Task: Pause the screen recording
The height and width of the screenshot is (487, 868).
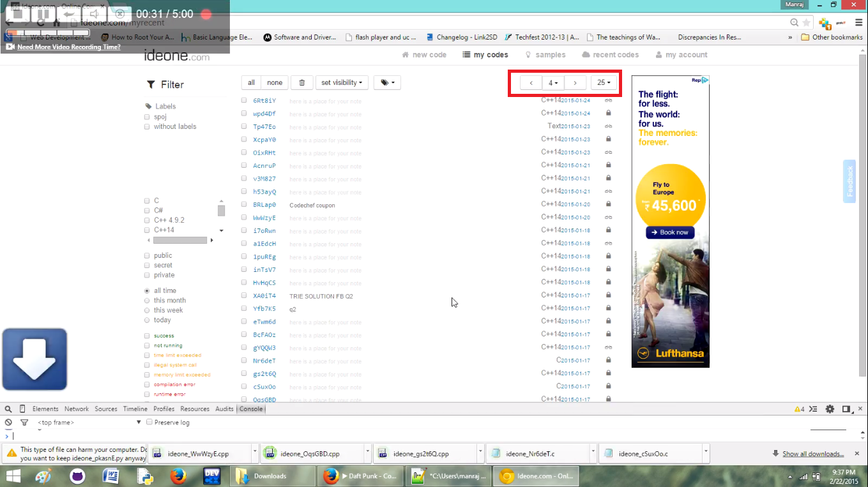Action: coord(43,14)
